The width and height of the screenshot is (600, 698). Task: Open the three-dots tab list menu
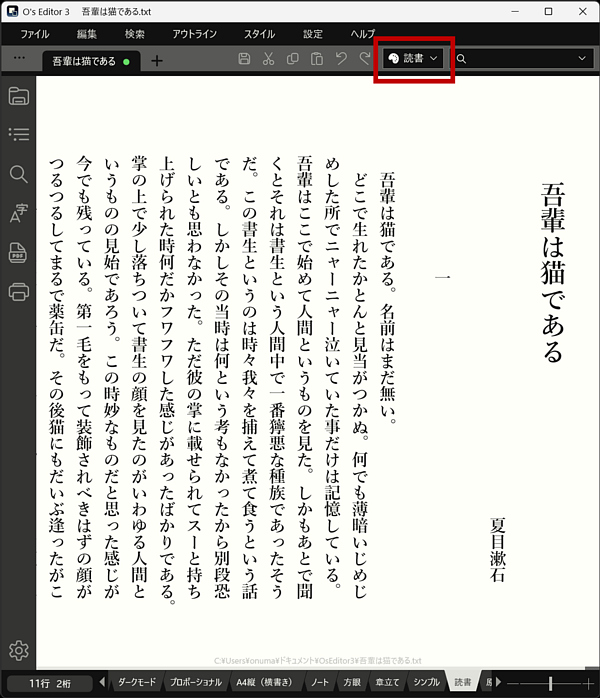tap(19, 58)
